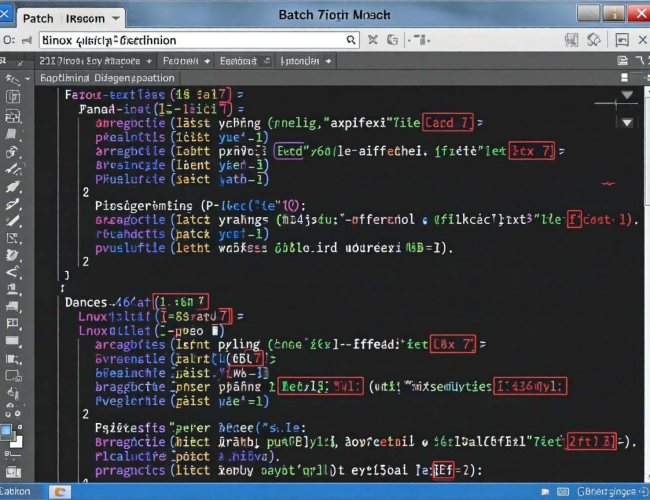Select the crop-style square tool with diagonal line
The width and height of the screenshot is (650, 500).
pos(12,238)
